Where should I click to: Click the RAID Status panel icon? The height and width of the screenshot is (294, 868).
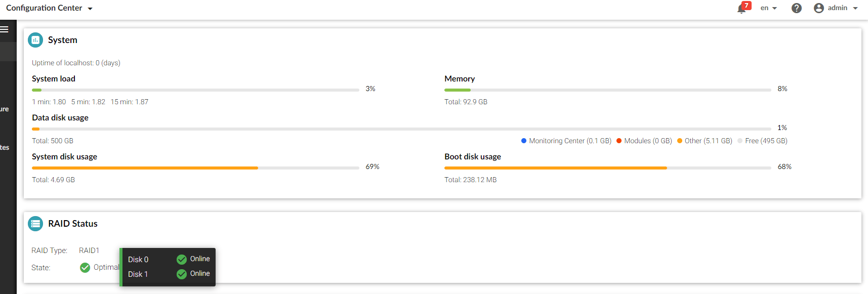[x=35, y=224]
